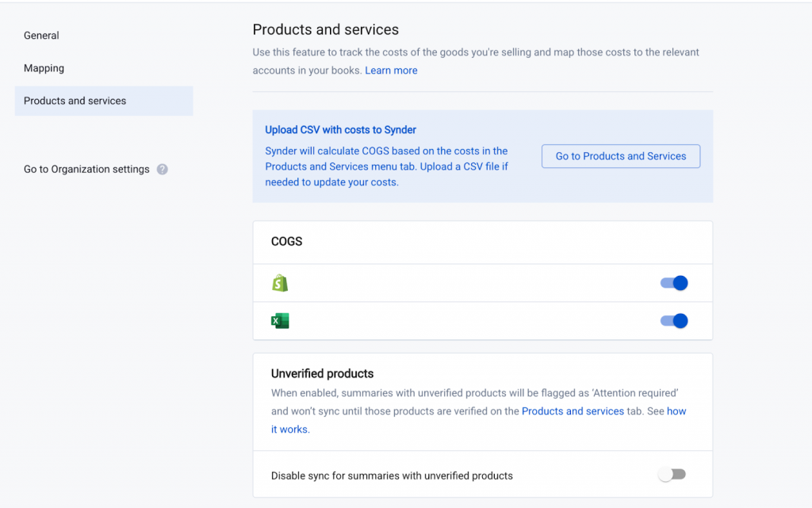
Task: Click the Go to Products and Services button
Action: pyautogui.click(x=620, y=156)
